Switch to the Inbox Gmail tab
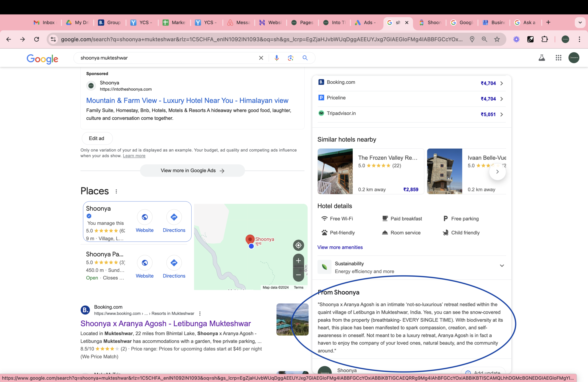588x382 pixels. click(45, 23)
